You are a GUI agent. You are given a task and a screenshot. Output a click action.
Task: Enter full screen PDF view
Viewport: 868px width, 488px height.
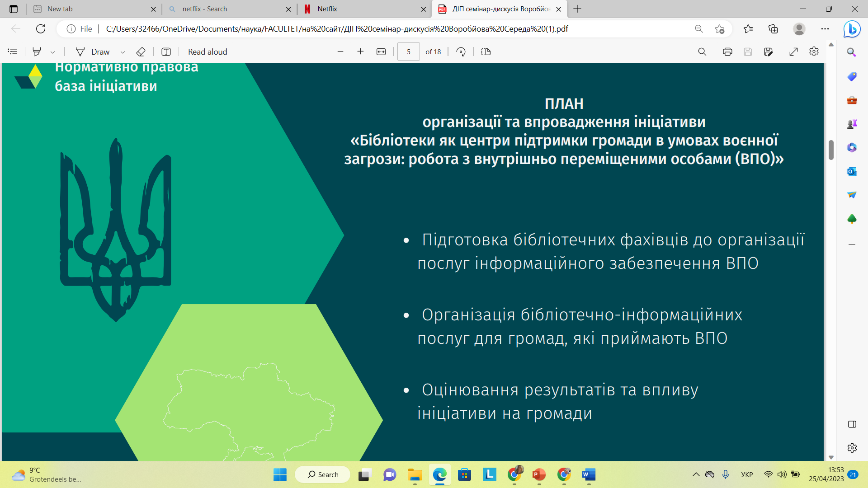point(793,52)
